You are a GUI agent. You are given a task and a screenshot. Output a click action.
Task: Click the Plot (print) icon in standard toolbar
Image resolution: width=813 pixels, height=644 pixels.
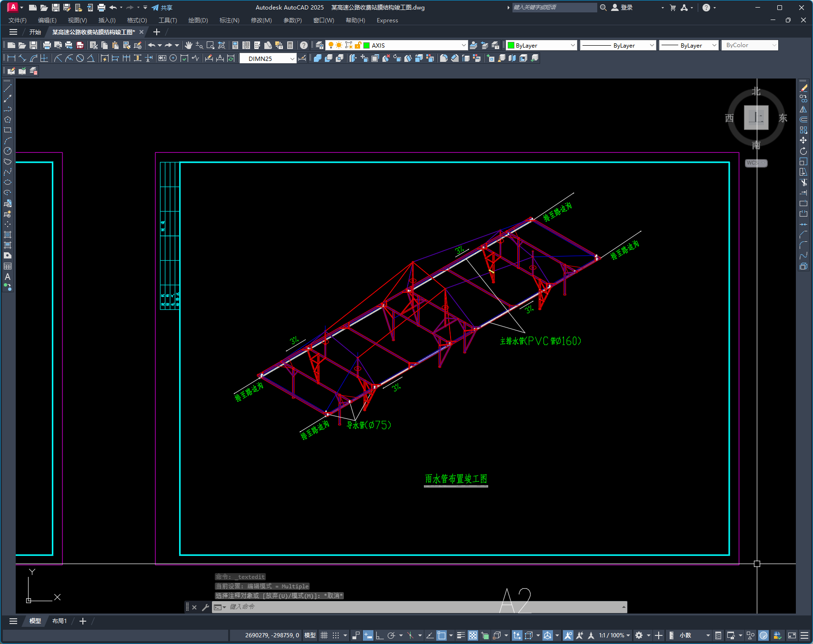pos(47,45)
